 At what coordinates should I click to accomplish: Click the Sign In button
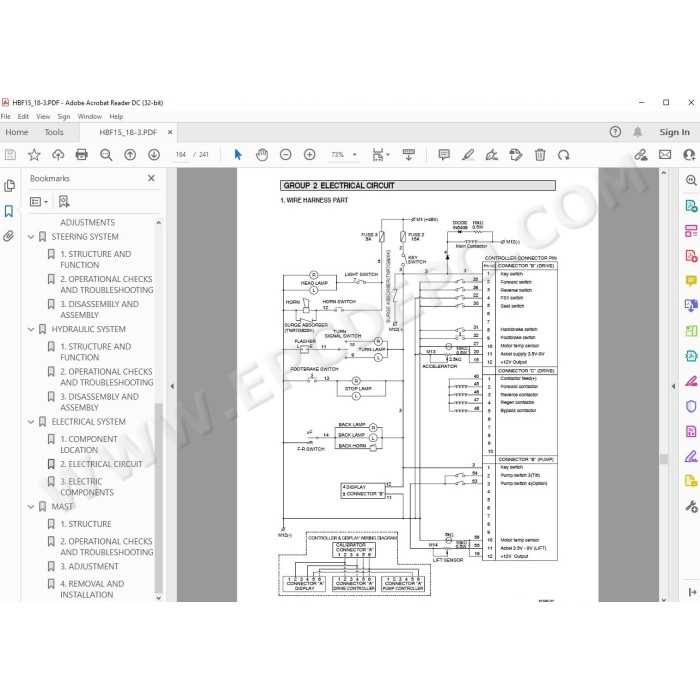point(675,132)
